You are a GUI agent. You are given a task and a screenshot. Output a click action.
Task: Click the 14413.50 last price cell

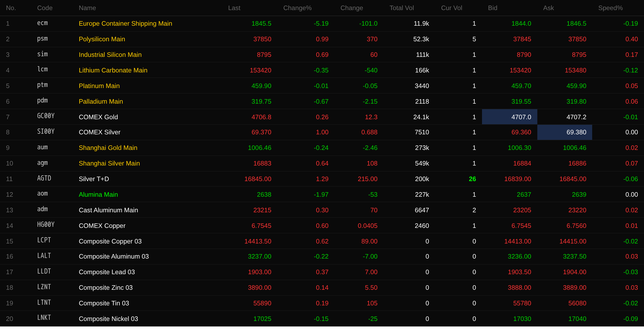pyautogui.click(x=258, y=241)
